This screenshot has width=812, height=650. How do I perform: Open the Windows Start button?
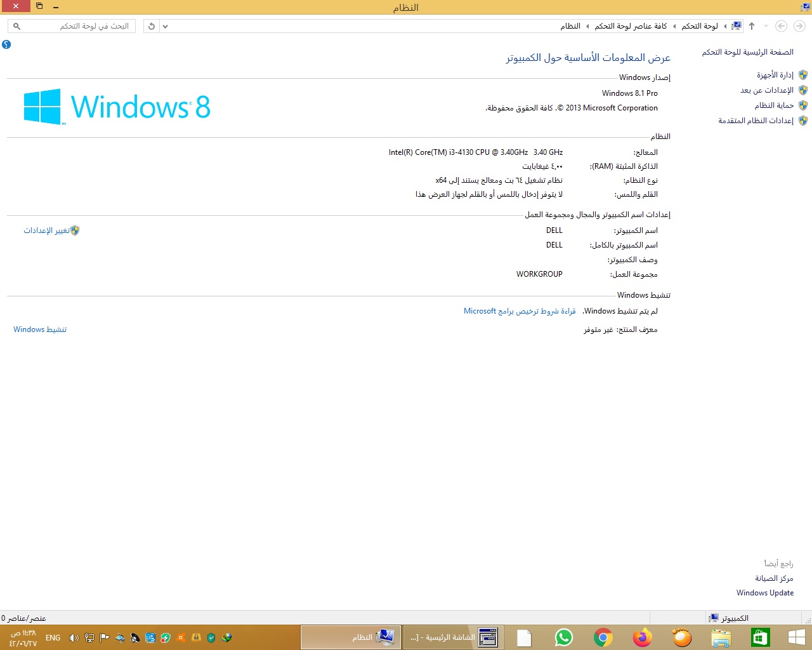click(797, 637)
